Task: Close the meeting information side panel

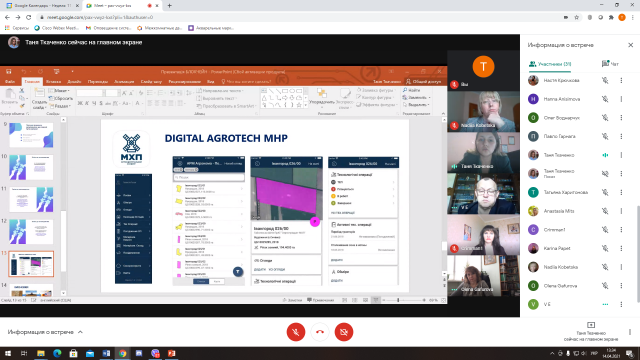Action: 631,45
